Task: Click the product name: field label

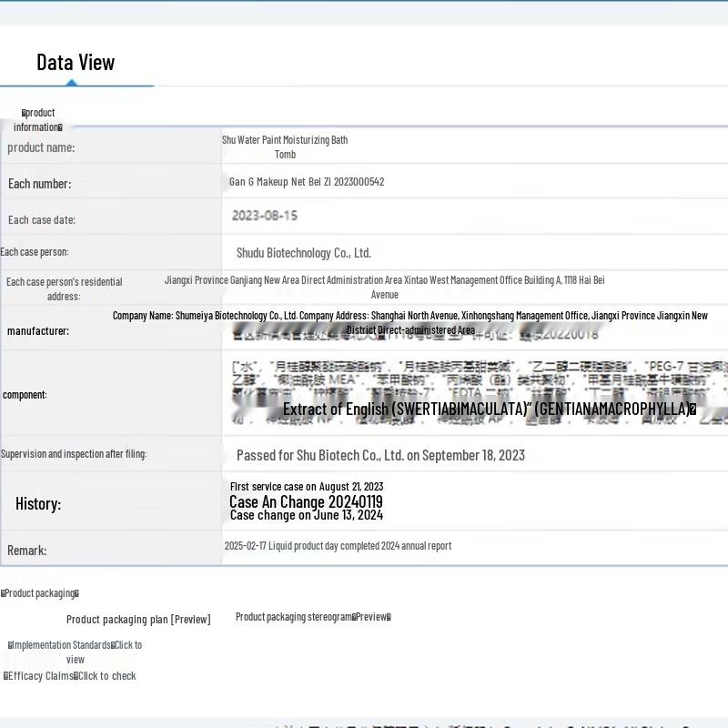Action: tap(41, 147)
